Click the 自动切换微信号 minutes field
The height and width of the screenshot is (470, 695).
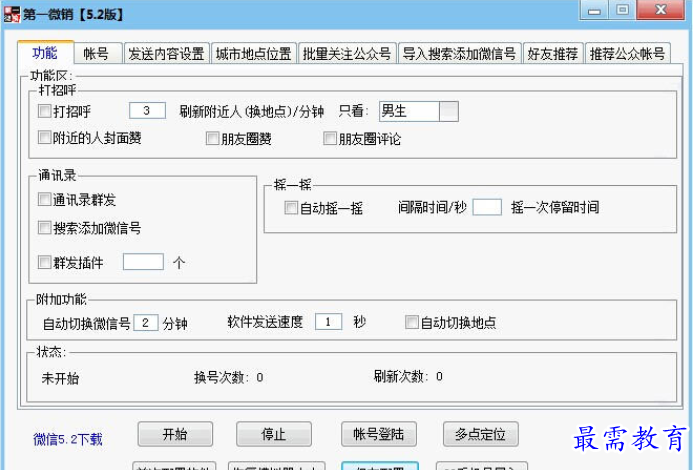click(x=146, y=322)
